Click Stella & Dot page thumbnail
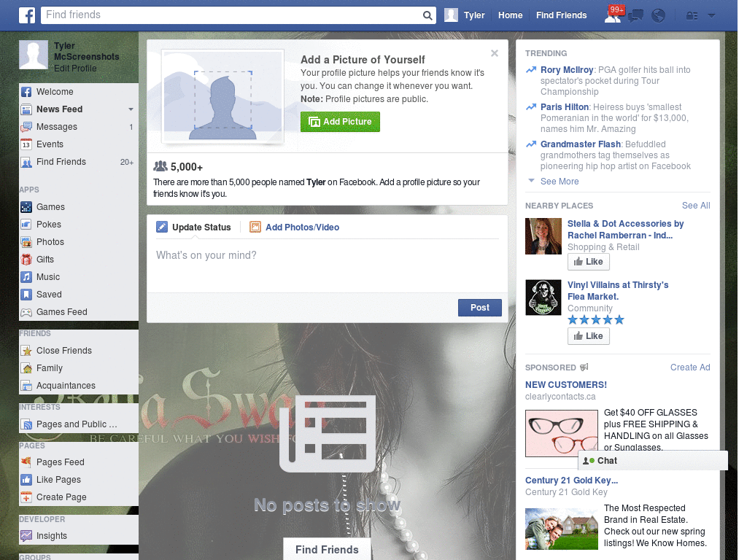Viewport: 747px width, 560px height. pyautogui.click(x=543, y=236)
